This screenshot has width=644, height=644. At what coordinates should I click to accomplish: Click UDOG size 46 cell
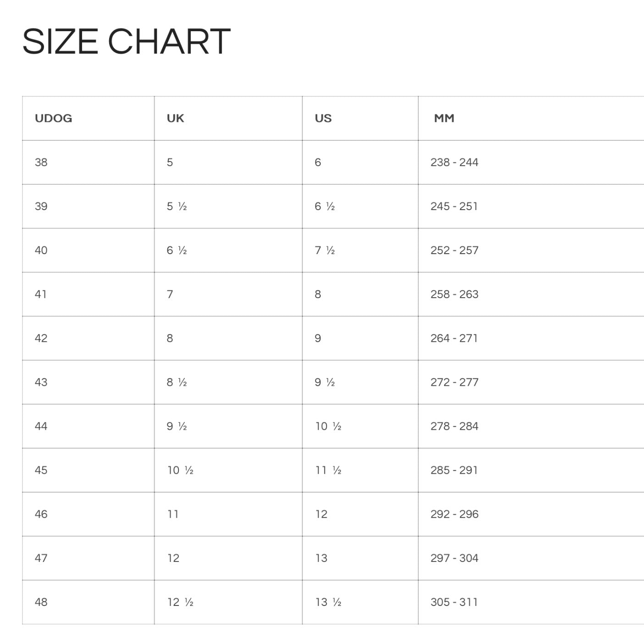41,514
